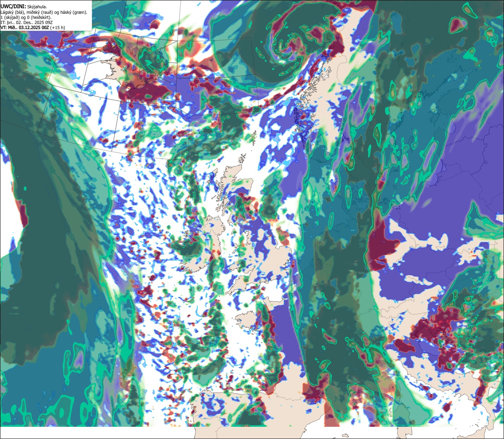
Task: Click the 'UWC/DINI: Skýjahula.' title text
Action: pos(24,6)
